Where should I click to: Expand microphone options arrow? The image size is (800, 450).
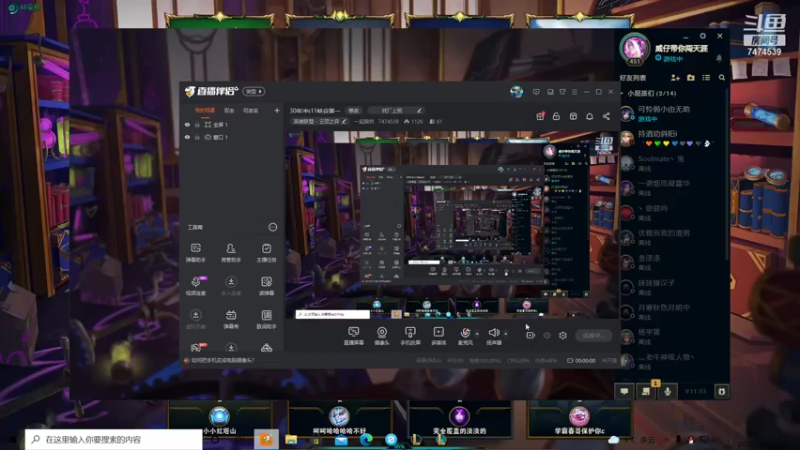(x=477, y=334)
